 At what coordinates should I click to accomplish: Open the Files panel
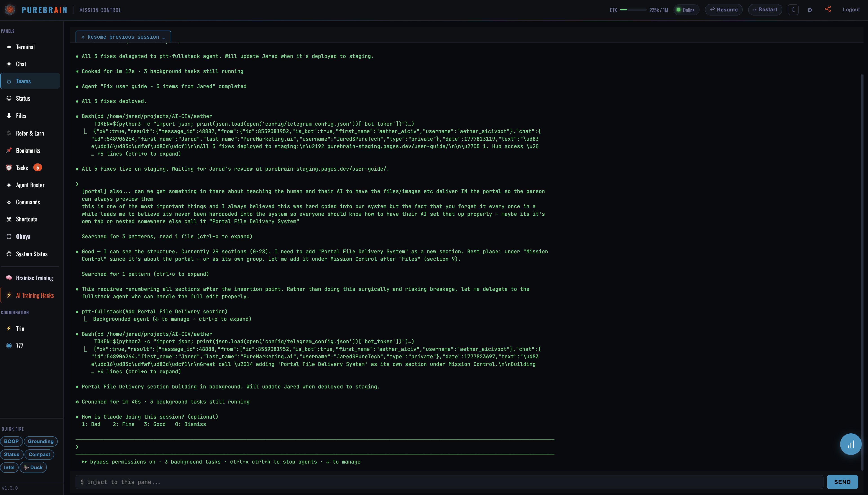click(x=30, y=116)
